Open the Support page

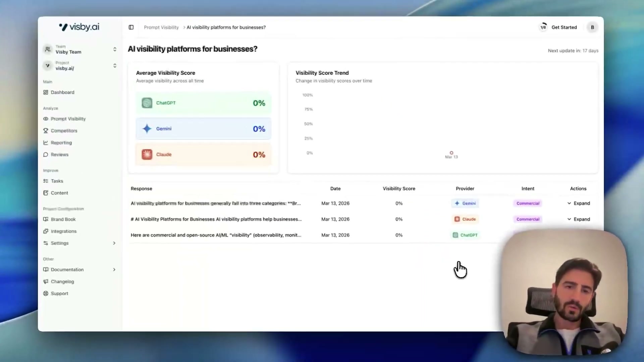click(59, 294)
